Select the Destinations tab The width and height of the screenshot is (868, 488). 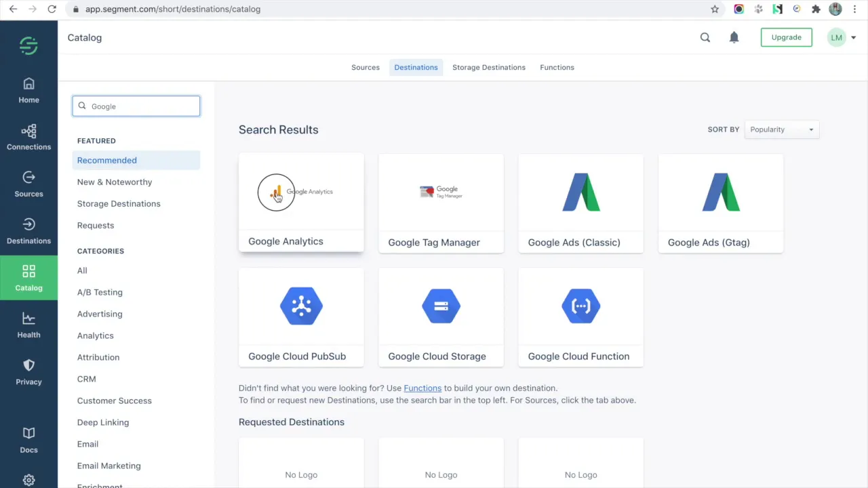point(416,67)
